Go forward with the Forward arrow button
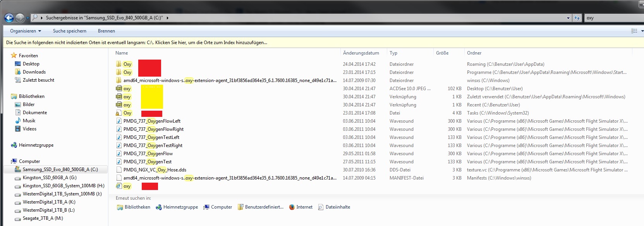Screen dimensions: 644x226 point(20,18)
